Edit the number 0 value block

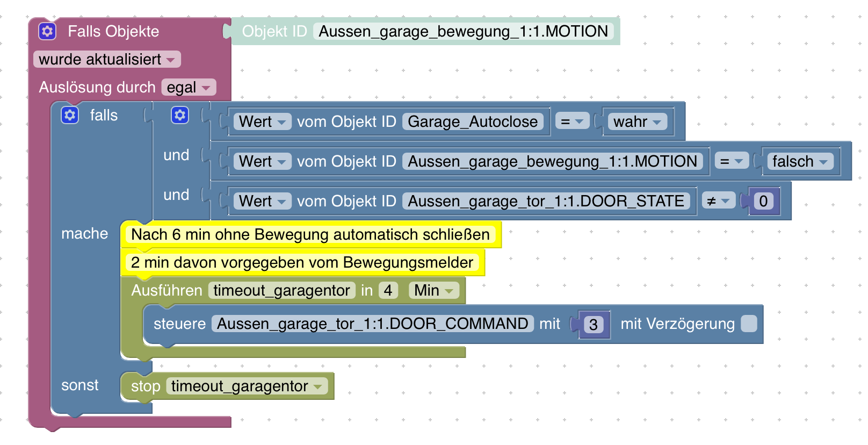[763, 201]
